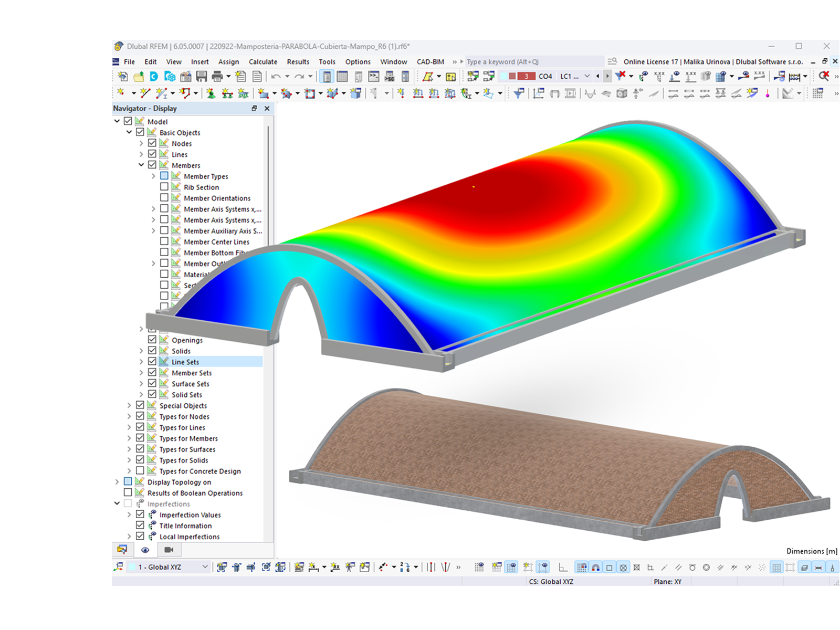
Task: Open the Block Manager cloud cube icon
Action: click(170, 77)
